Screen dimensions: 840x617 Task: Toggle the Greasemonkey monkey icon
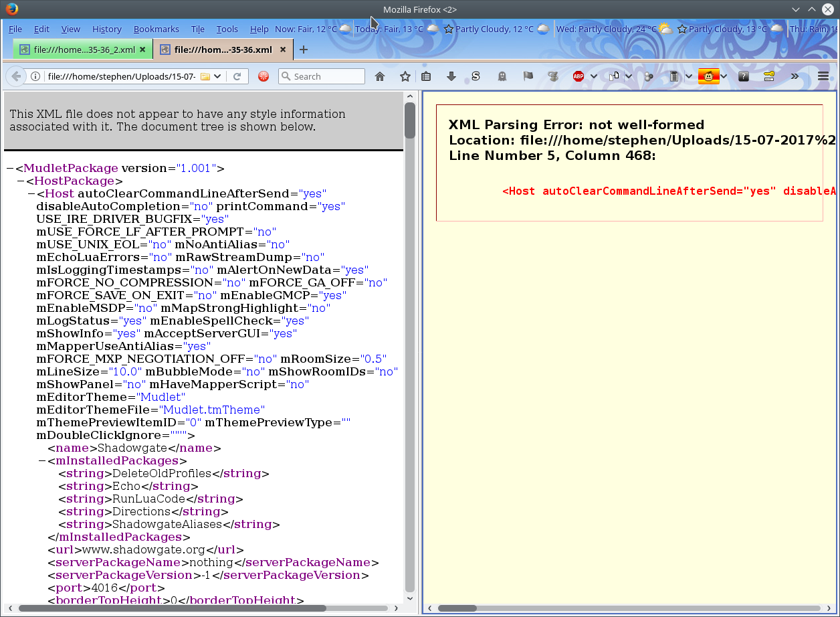(x=708, y=76)
